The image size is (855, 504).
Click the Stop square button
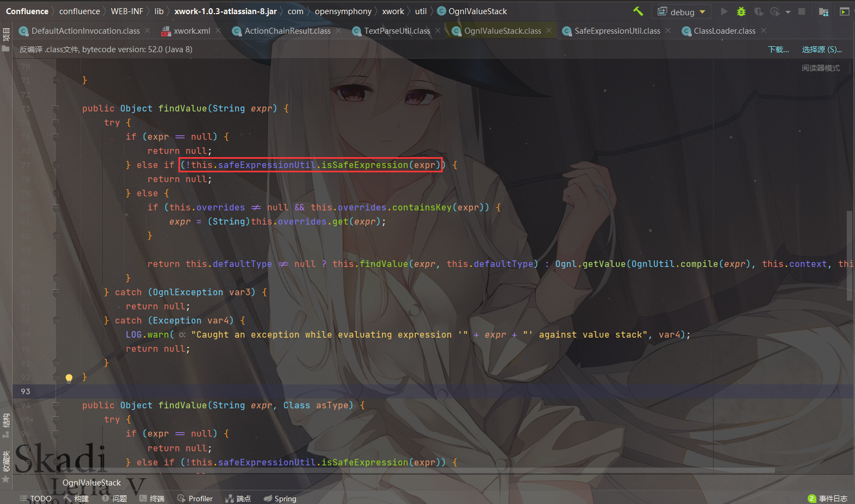802,11
